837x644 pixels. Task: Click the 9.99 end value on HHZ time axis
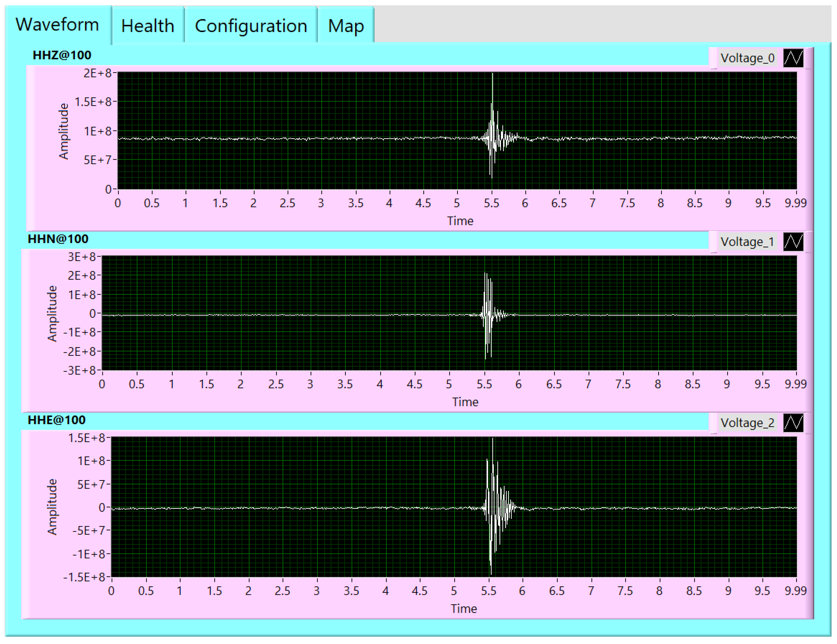click(795, 203)
